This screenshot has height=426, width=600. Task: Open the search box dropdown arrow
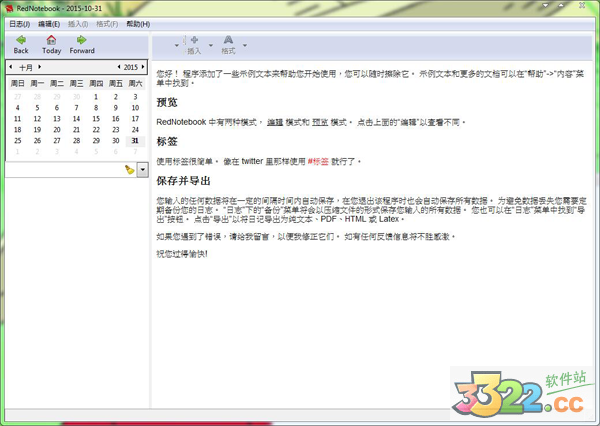143,170
